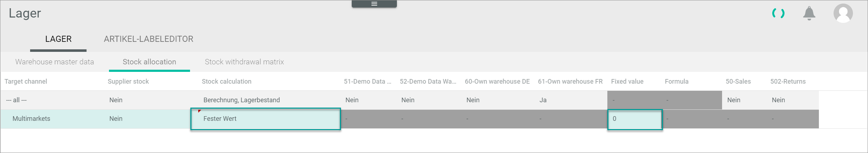Viewport: 868px width, 153px height.
Task: Open the notifications bell icon
Action: click(809, 14)
